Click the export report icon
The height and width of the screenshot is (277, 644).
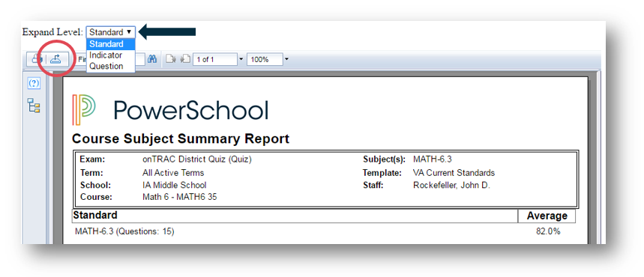point(55,59)
